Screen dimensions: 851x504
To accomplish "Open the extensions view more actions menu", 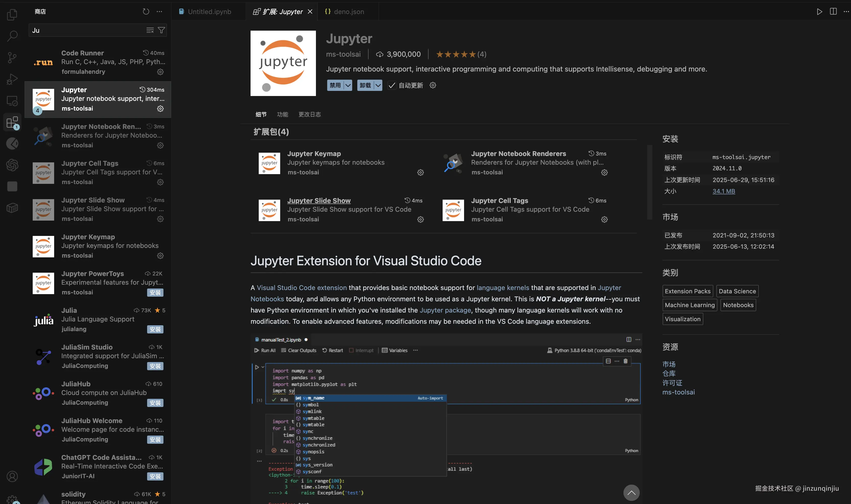I will pyautogui.click(x=159, y=11).
